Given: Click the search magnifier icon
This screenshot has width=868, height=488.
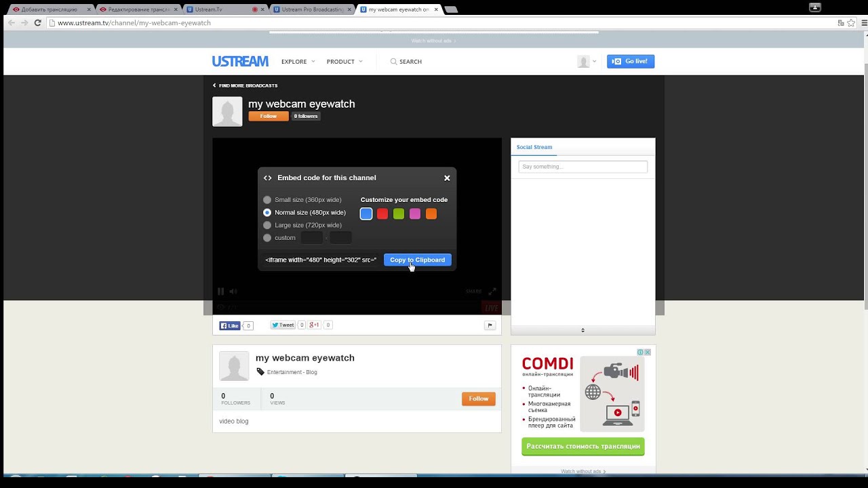Looking at the screenshot, I should [x=393, y=62].
